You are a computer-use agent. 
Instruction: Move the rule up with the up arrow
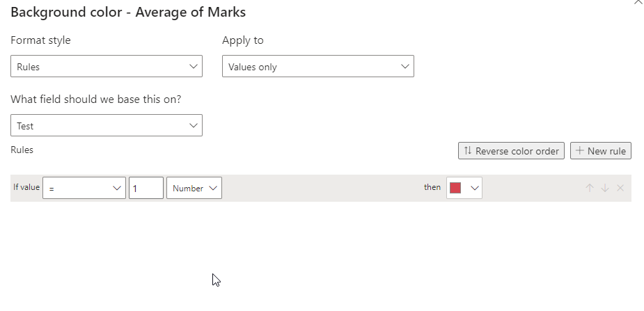(590, 188)
